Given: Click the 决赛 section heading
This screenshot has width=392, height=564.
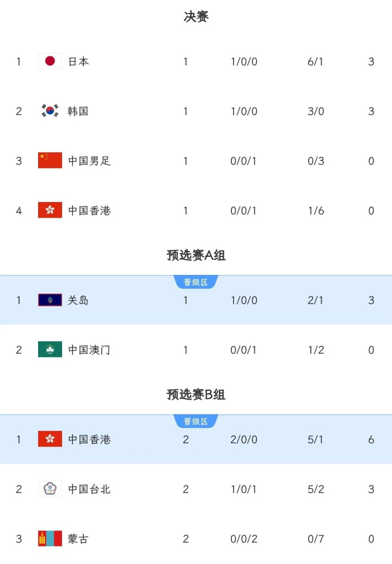Looking at the screenshot, I should pos(196,16).
